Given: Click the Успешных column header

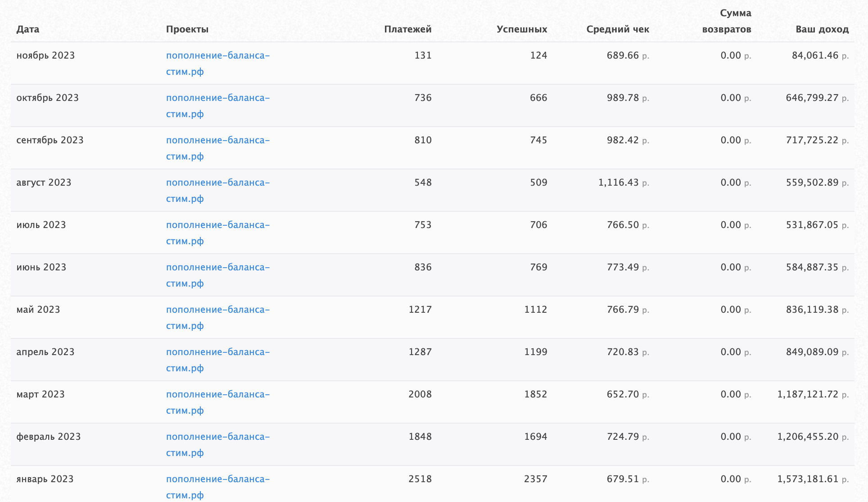Looking at the screenshot, I should 522,30.
